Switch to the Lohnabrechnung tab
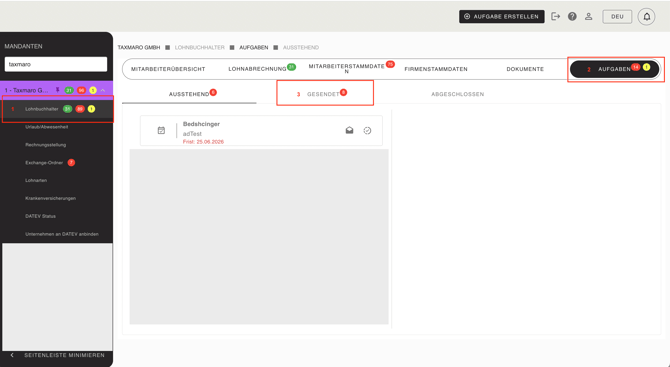This screenshot has height=367, width=670. point(257,69)
